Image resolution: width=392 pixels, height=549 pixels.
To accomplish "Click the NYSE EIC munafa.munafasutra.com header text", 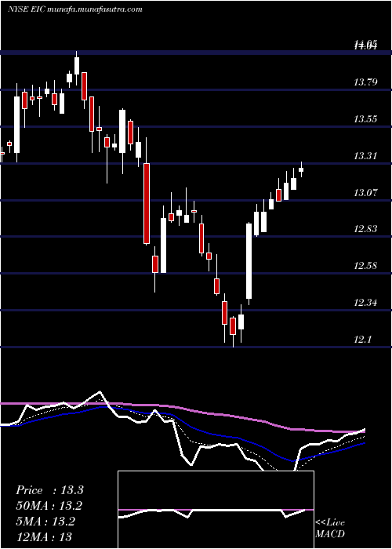I will [x=75, y=9].
